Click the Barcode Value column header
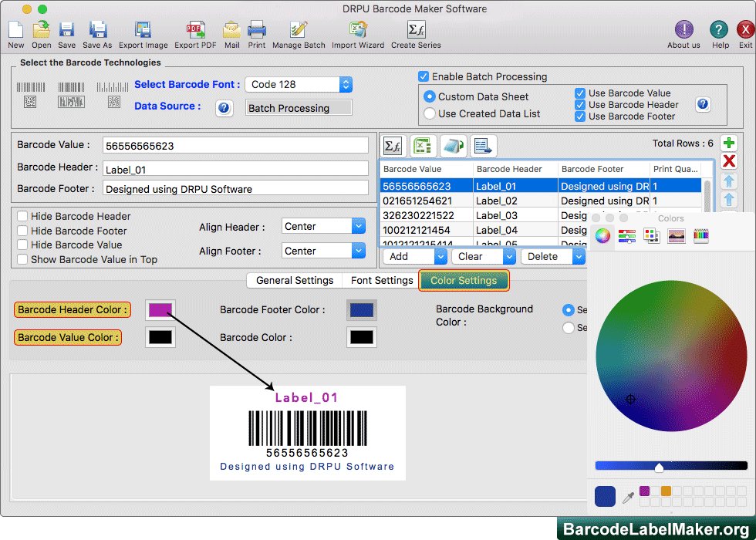The width and height of the screenshot is (756, 540). click(x=427, y=169)
